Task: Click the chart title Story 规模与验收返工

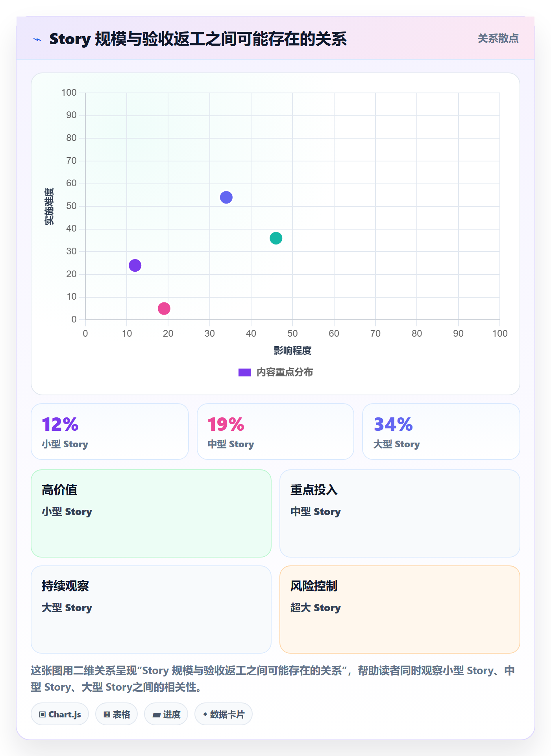Action: click(198, 39)
